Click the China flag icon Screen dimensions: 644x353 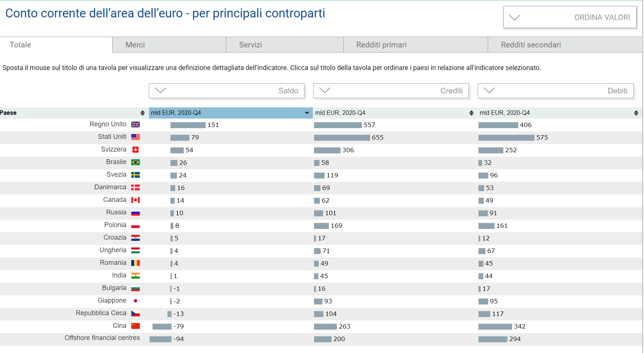[136, 326]
